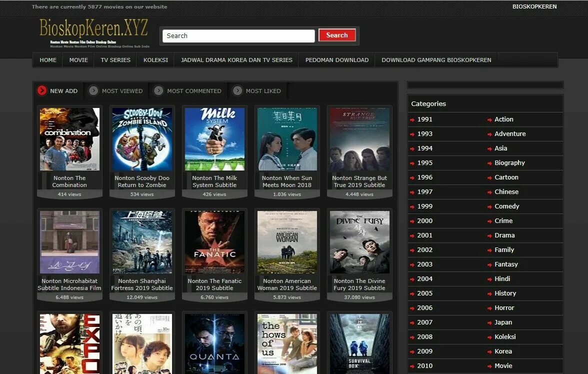This screenshot has width=588, height=374.
Task: Open the Cartoon category
Action: click(506, 177)
